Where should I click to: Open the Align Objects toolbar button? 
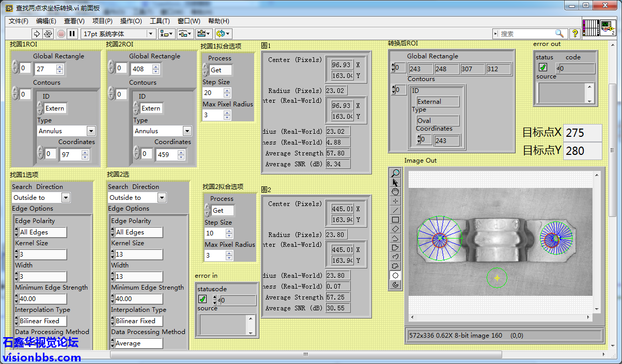click(167, 34)
